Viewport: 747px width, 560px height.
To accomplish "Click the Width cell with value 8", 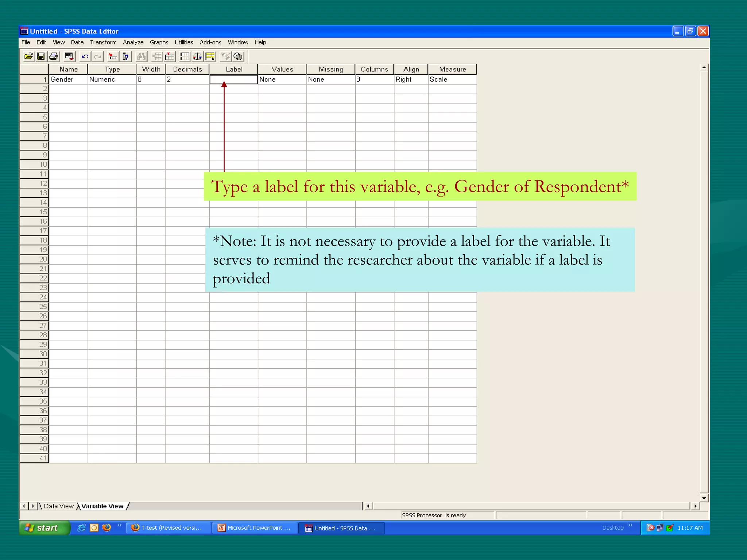I will point(151,79).
